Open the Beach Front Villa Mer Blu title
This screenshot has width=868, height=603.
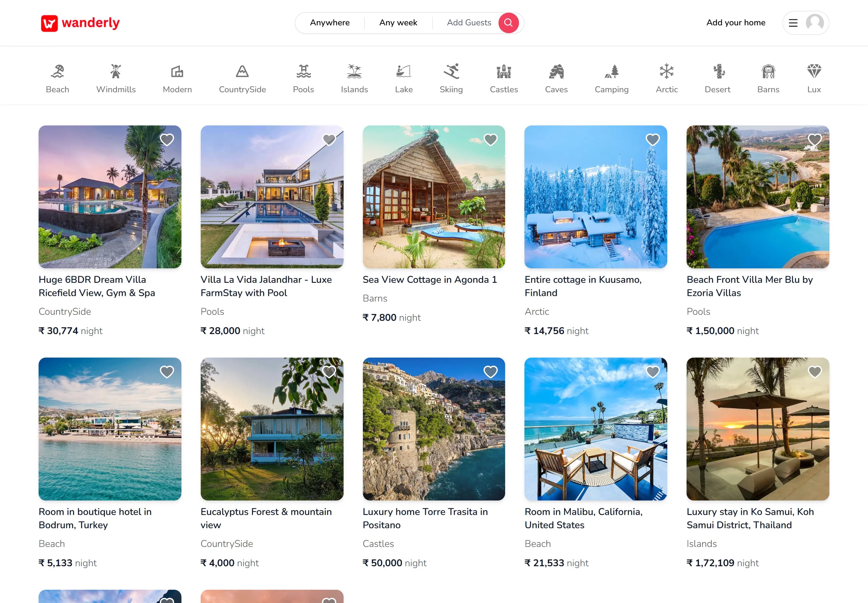point(749,286)
